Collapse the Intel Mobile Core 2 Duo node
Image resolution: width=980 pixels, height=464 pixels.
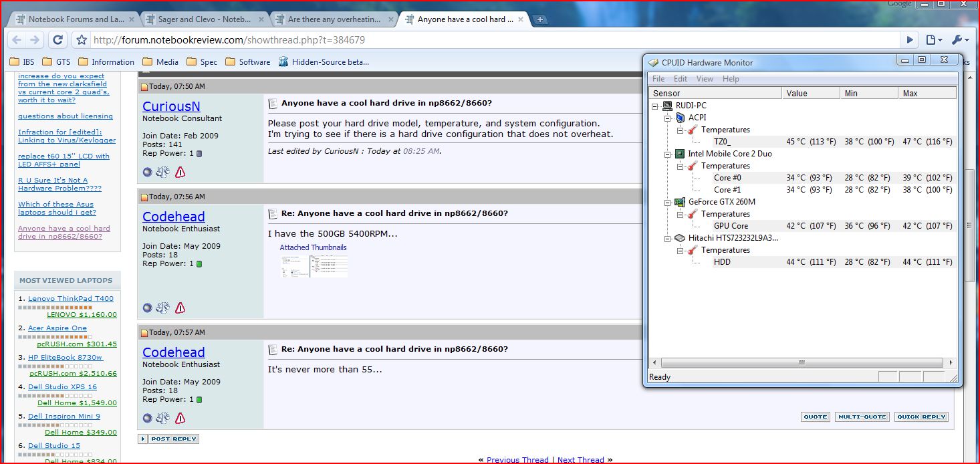pos(668,154)
